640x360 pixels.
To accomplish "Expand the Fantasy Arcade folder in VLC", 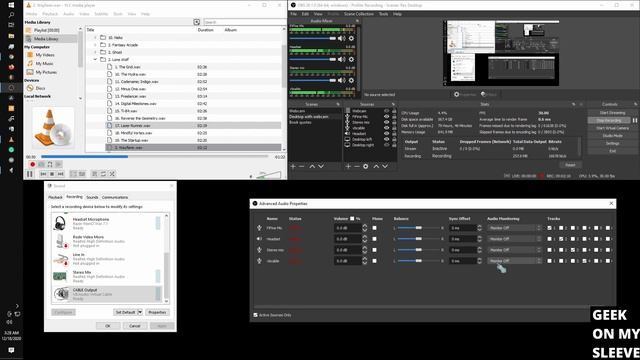I will click(95, 45).
